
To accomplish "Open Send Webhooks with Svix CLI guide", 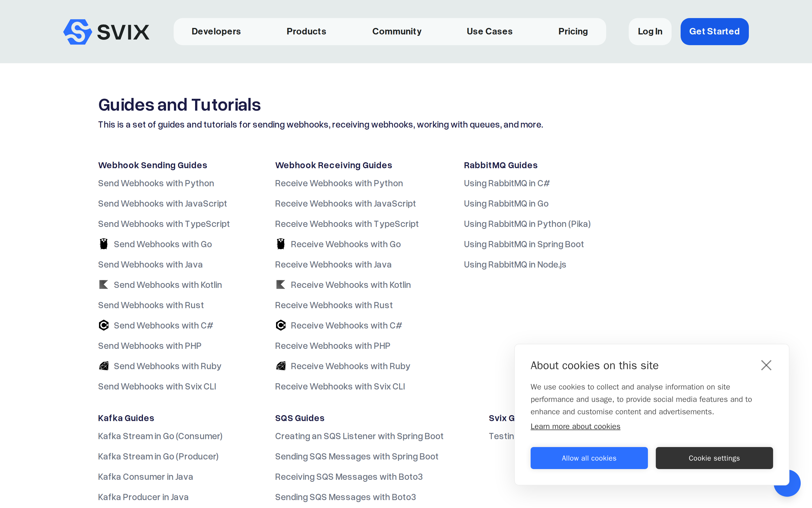I will click(157, 386).
